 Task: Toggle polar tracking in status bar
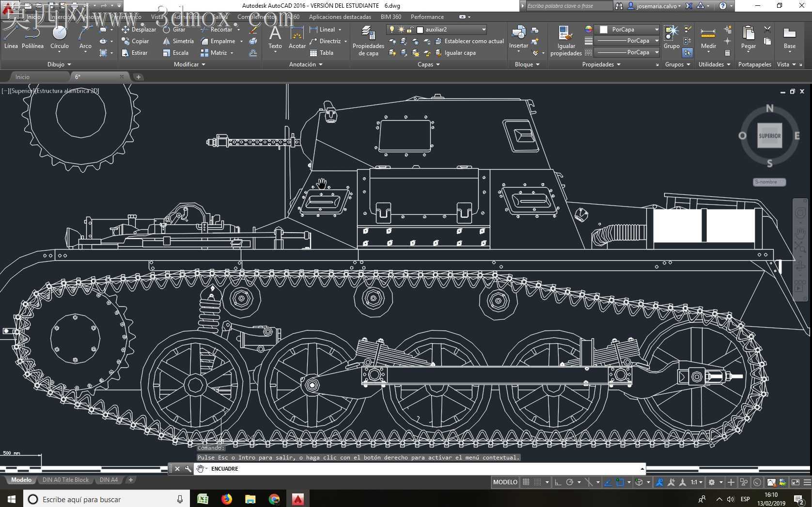click(x=570, y=482)
